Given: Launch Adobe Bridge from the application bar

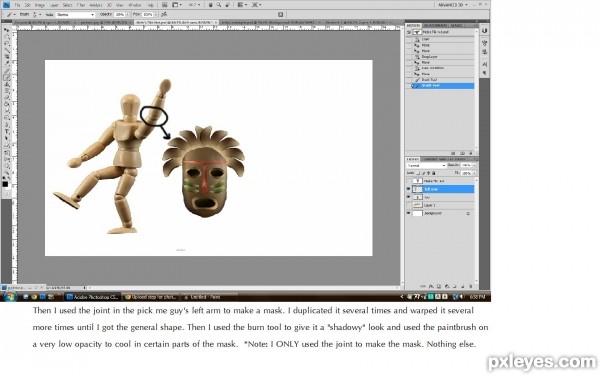Looking at the screenshot, I should coord(165,5).
